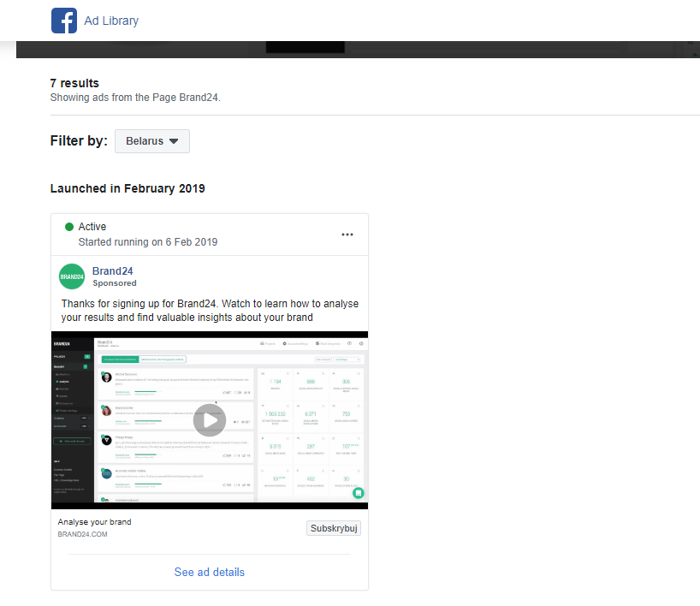
Task: Open the three-dot ad options menu
Action: tap(347, 235)
